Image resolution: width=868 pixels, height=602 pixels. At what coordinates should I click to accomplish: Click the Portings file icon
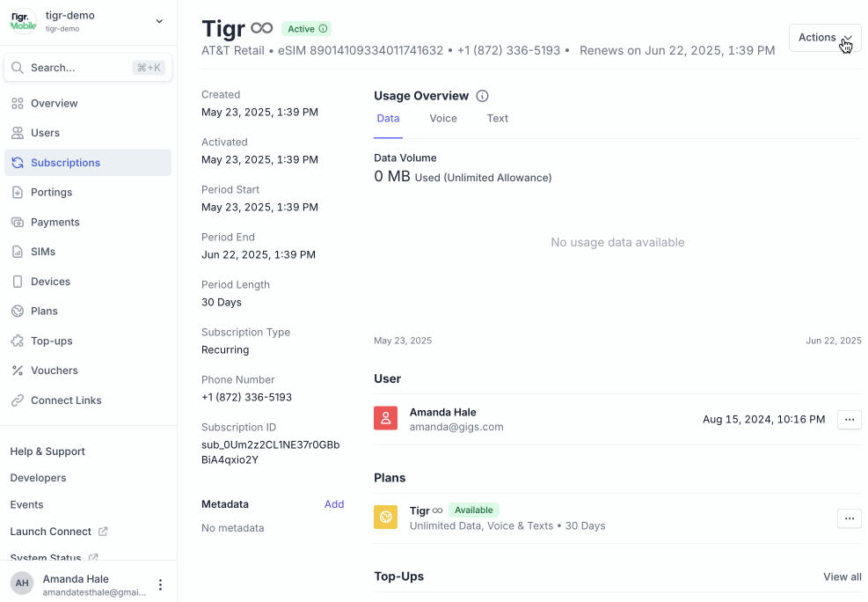[18, 192]
